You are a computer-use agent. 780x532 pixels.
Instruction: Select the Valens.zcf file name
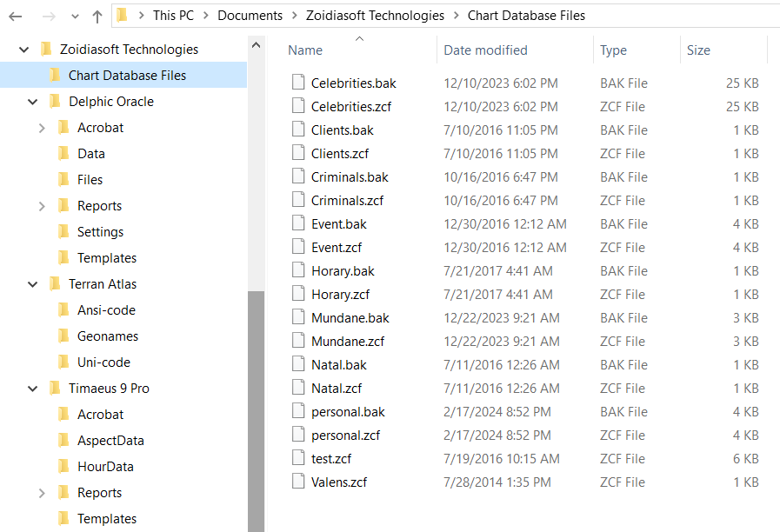[x=339, y=482]
